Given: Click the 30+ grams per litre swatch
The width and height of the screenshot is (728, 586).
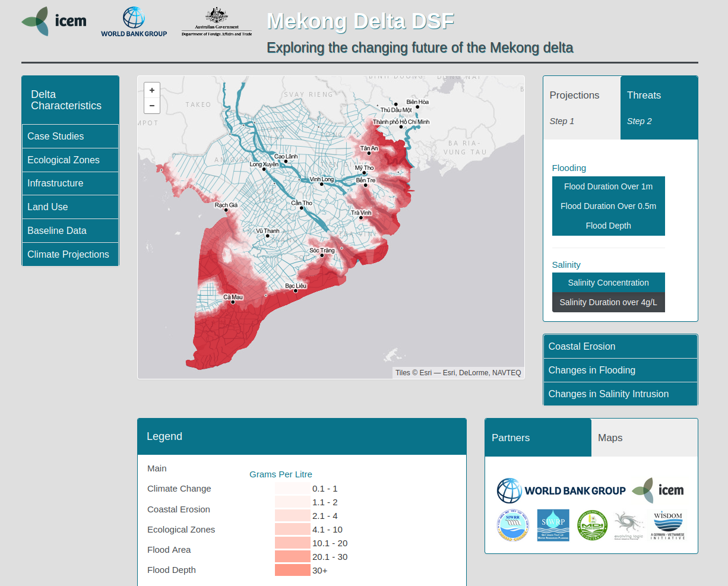Looking at the screenshot, I should [x=292, y=571].
